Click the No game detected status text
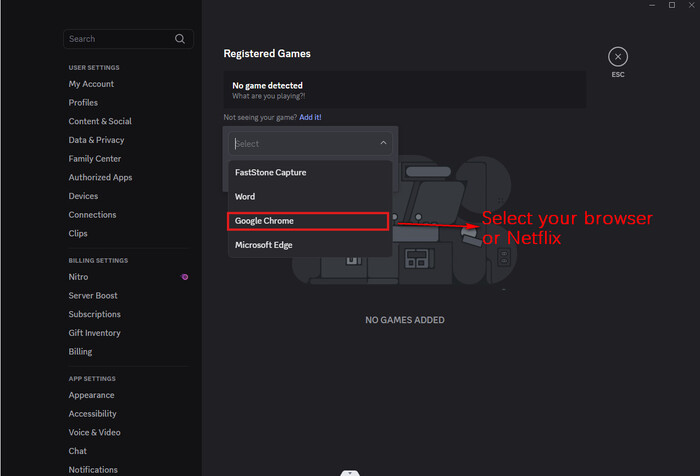Screen dimensions: 700x476 [267, 85]
